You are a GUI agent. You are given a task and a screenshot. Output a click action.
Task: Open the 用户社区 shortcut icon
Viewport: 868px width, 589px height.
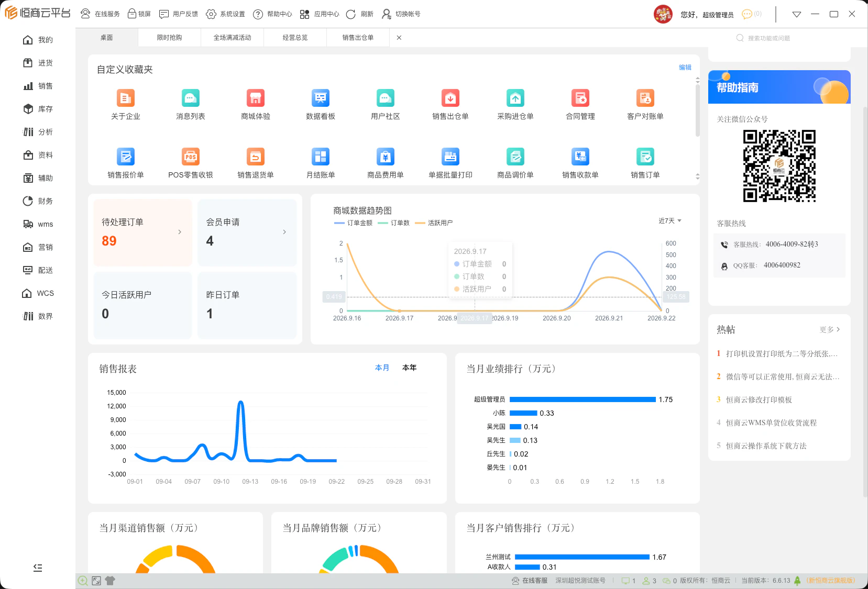385,98
